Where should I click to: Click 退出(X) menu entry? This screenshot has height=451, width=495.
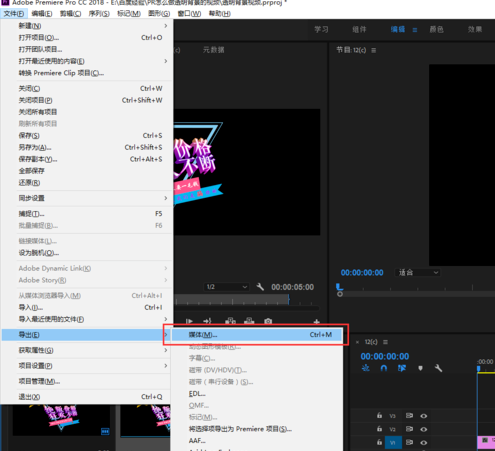coord(87,397)
